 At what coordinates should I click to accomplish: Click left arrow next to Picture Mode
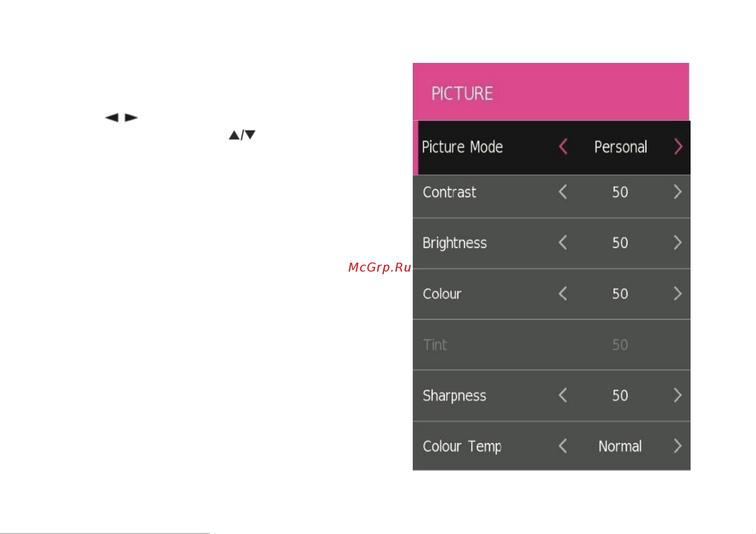click(563, 146)
